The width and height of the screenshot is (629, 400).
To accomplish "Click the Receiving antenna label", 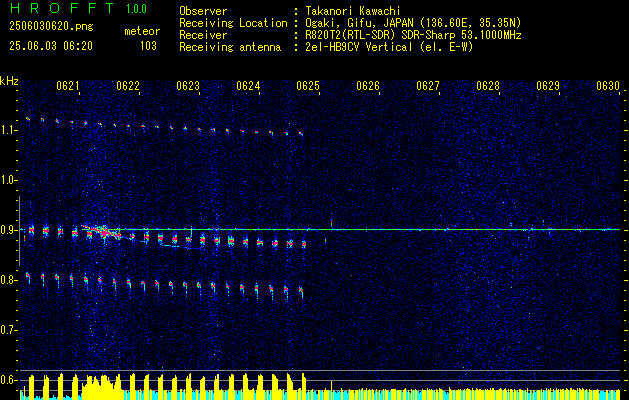I will pyautogui.click(x=230, y=47).
